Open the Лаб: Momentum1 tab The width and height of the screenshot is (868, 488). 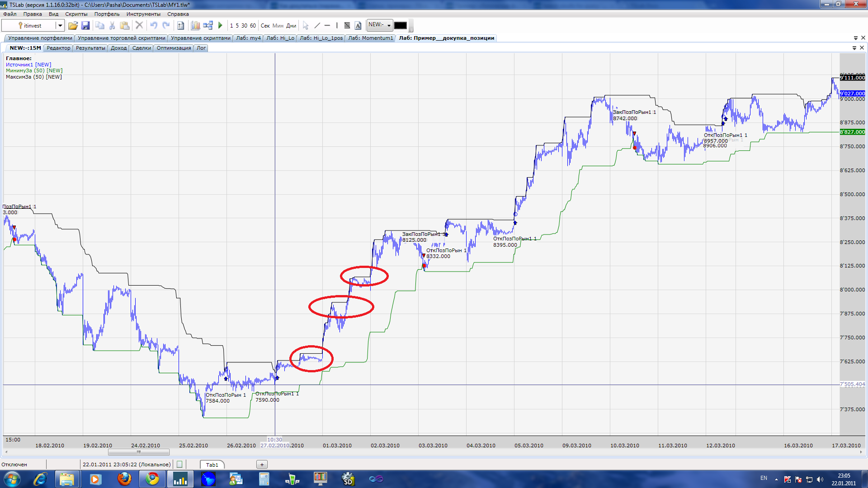pos(370,38)
